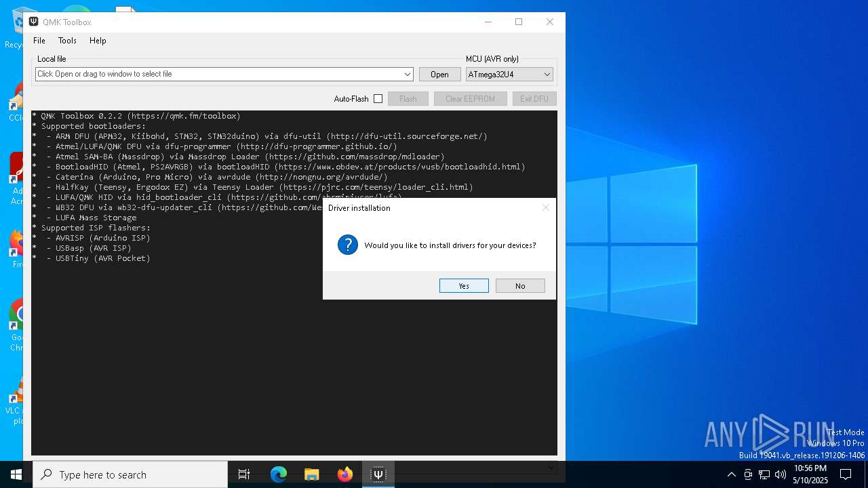Screen dimensions: 868x488
Task: Minimize the QMK Toolbox window
Action: pyautogui.click(x=488, y=22)
